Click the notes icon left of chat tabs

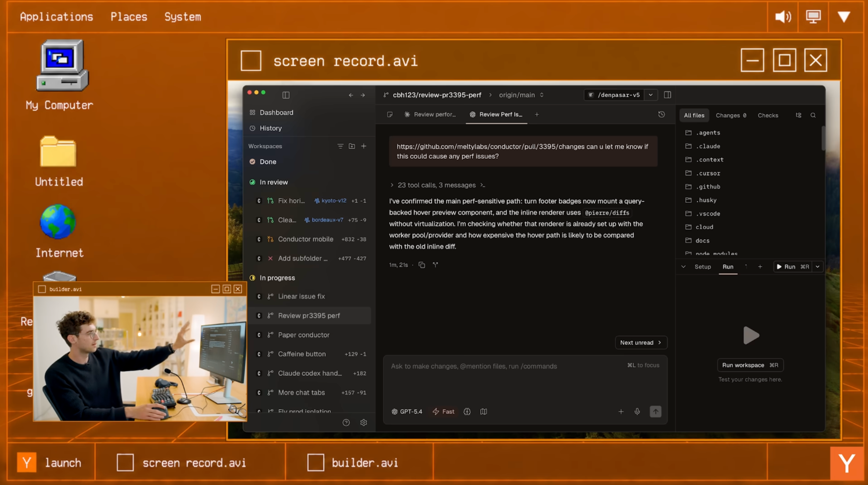point(390,115)
